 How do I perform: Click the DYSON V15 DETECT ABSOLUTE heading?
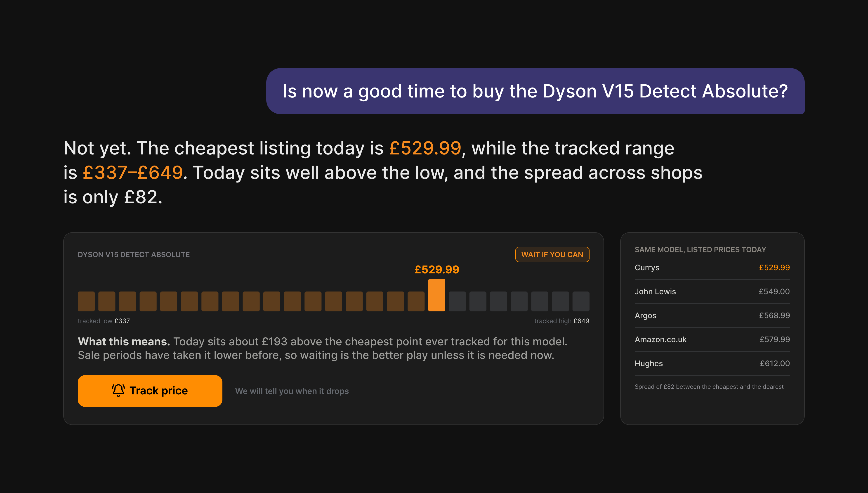134,255
